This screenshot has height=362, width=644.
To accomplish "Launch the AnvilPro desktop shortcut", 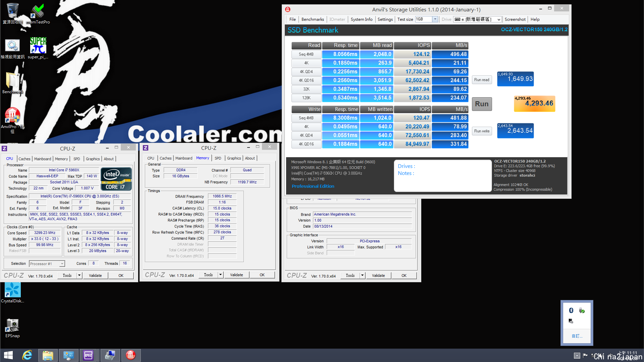I will point(12,120).
